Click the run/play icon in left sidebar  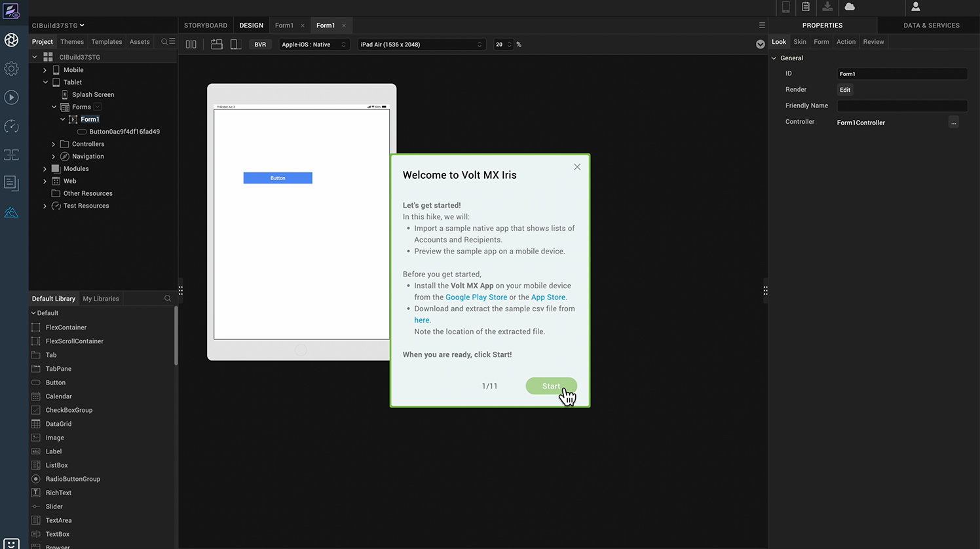[x=11, y=98]
